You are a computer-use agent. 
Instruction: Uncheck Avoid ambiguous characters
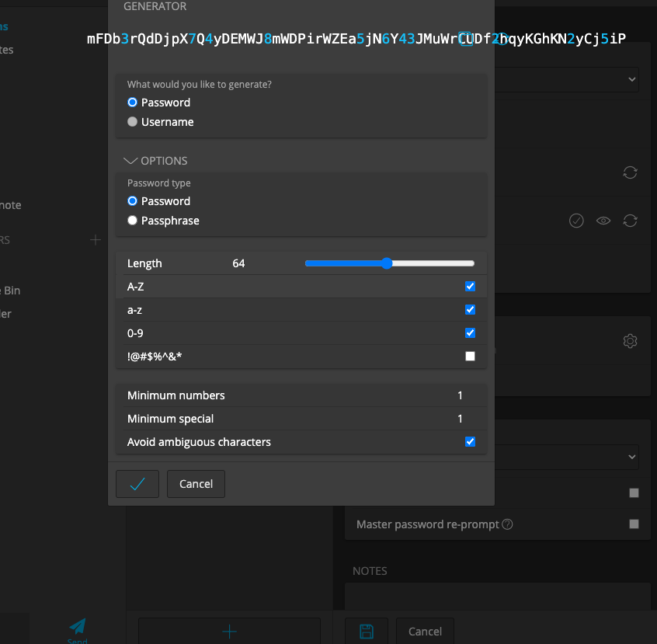pyautogui.click(x=470, y=441)
